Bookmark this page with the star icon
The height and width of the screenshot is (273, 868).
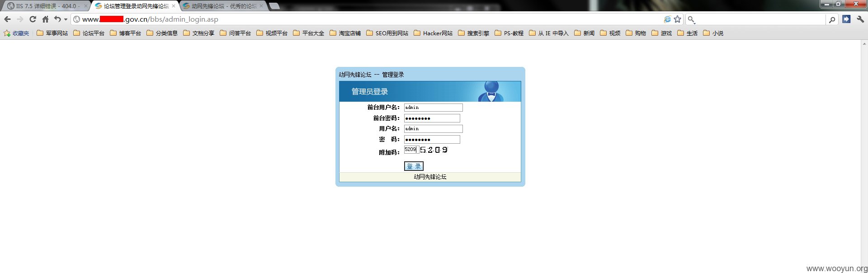tap(677, 19)
